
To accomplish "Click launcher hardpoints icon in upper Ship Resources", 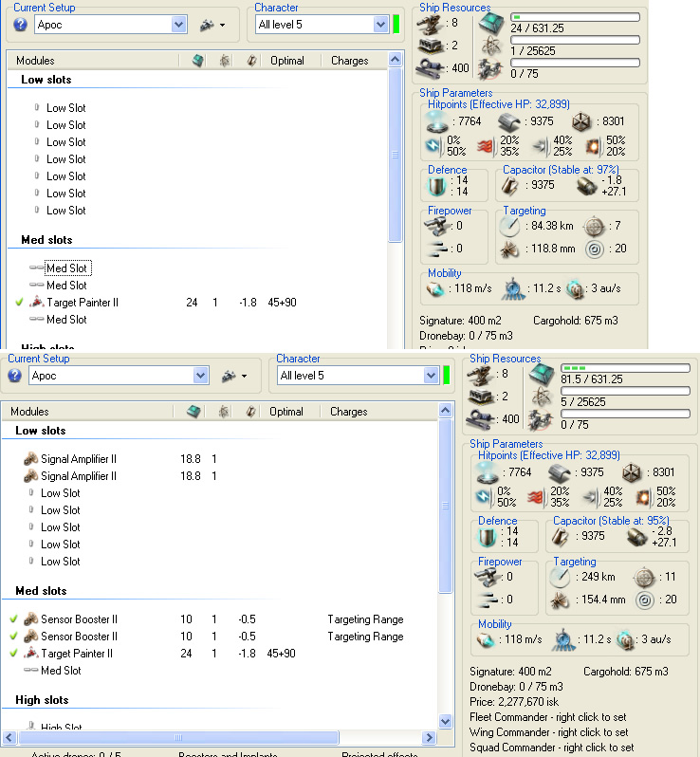I will 430,46.
